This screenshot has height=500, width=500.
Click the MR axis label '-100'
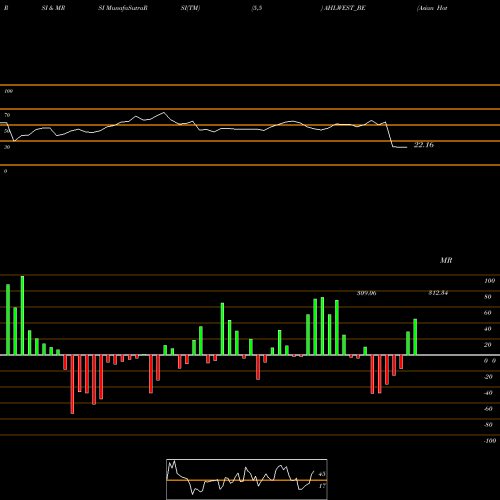(x=490, y=441)
